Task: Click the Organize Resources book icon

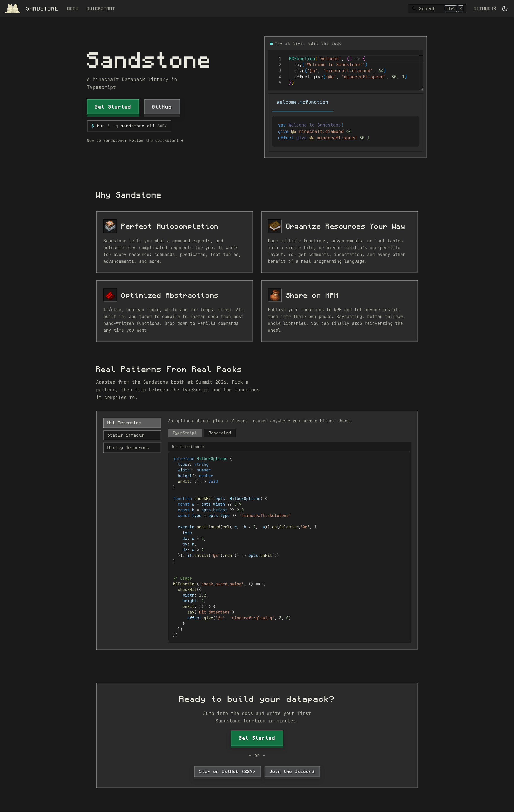Action: pyautogui.click(x=275, y=226)
